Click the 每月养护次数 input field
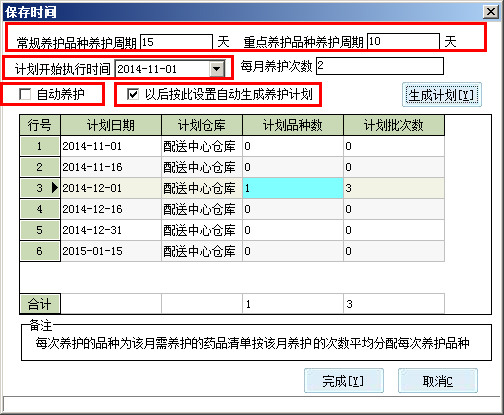The height and width of the screenshot is (415, 504). [380, 66]
